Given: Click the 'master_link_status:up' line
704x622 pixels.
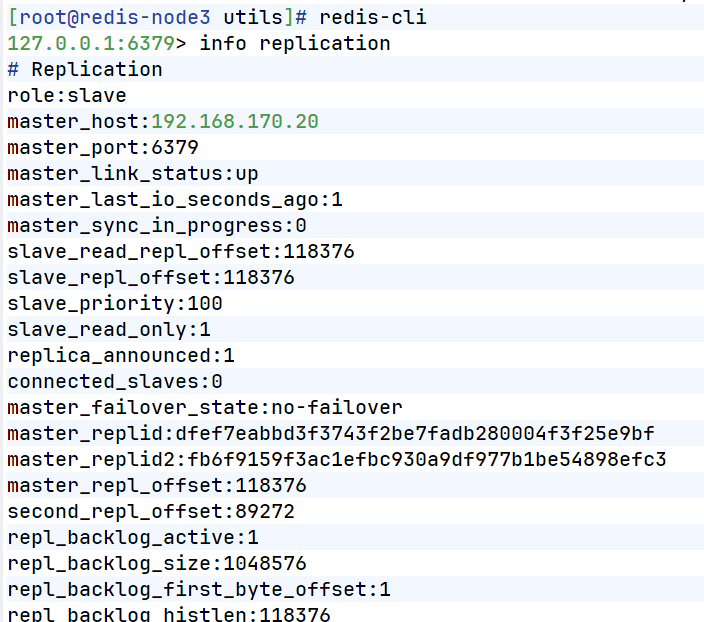Looking at the screenshot, I should (133, 174).
